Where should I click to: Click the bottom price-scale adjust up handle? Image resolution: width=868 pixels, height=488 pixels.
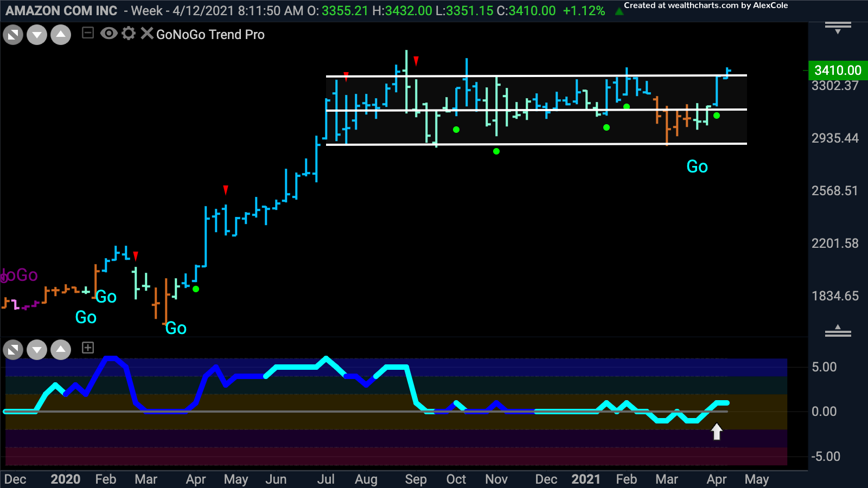[838, 330]
